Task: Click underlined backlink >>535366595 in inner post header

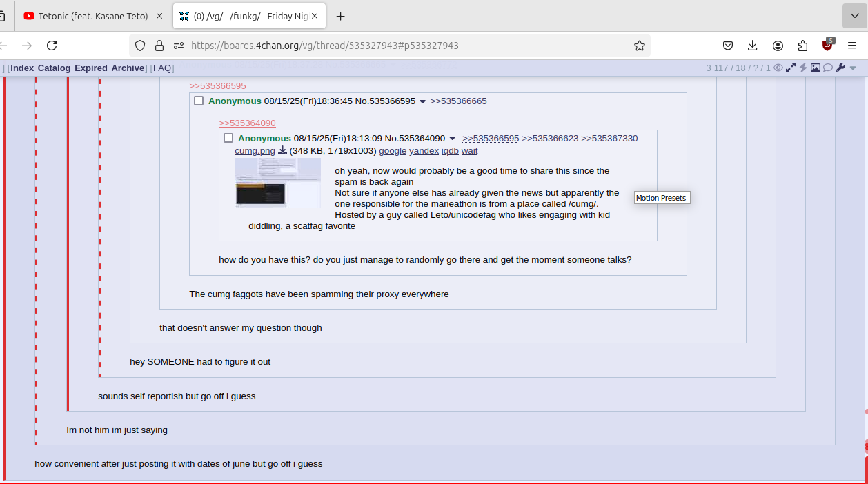Action: 491,138
